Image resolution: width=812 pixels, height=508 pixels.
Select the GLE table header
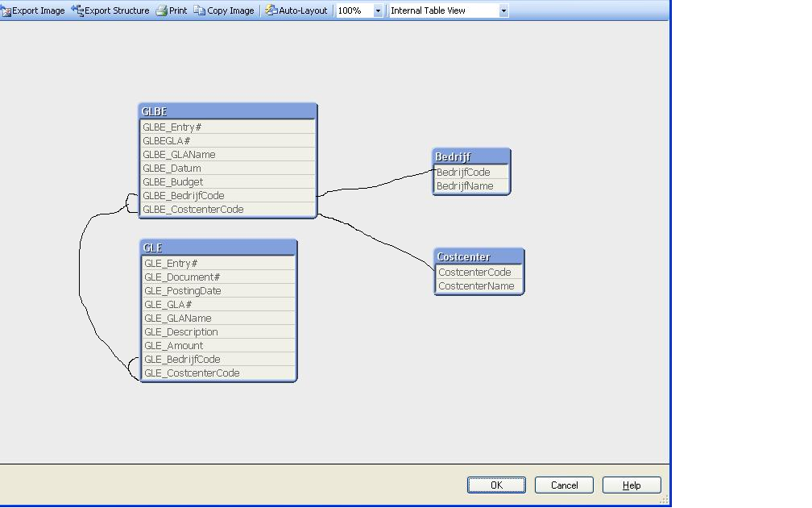click(x=218, y=248)
